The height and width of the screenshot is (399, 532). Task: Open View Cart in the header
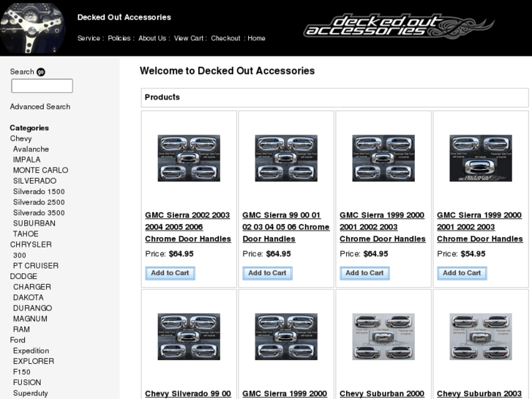click(189, 38)
